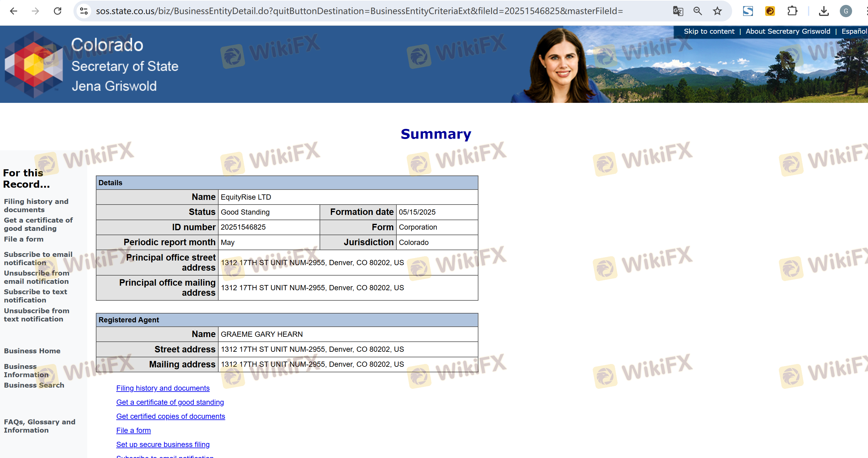Open Business Information in sidebar
This screenshot has width=868, height=458.
(x=26, y=370)
